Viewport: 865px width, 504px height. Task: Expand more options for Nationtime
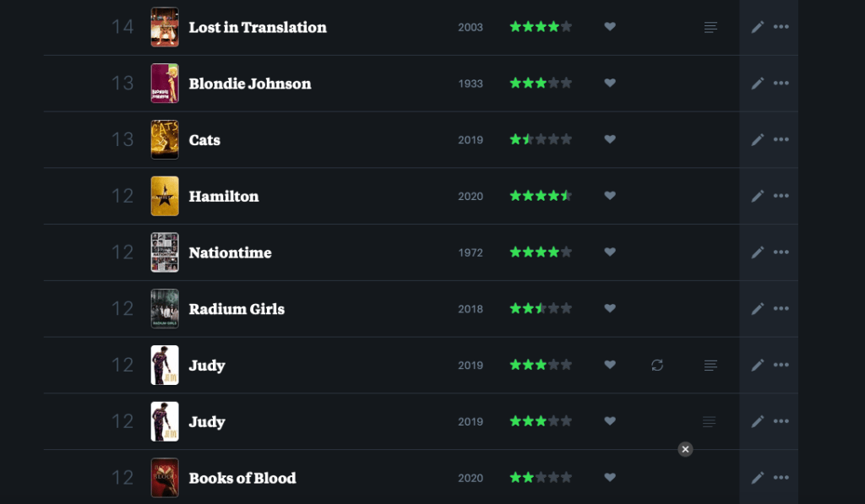click(x=781, y=252)
